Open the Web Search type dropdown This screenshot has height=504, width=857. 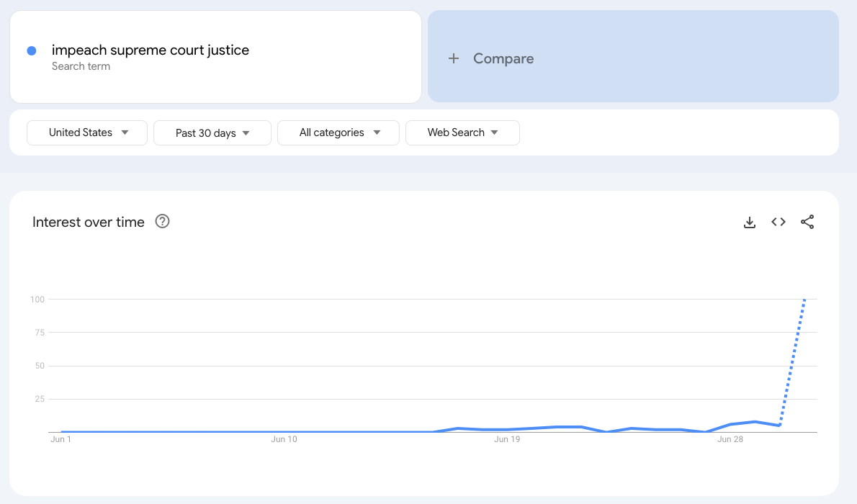462,132
